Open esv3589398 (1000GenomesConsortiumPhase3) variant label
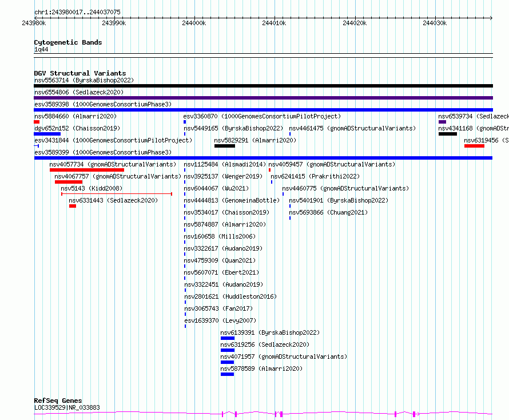 (x=103, y=104)
